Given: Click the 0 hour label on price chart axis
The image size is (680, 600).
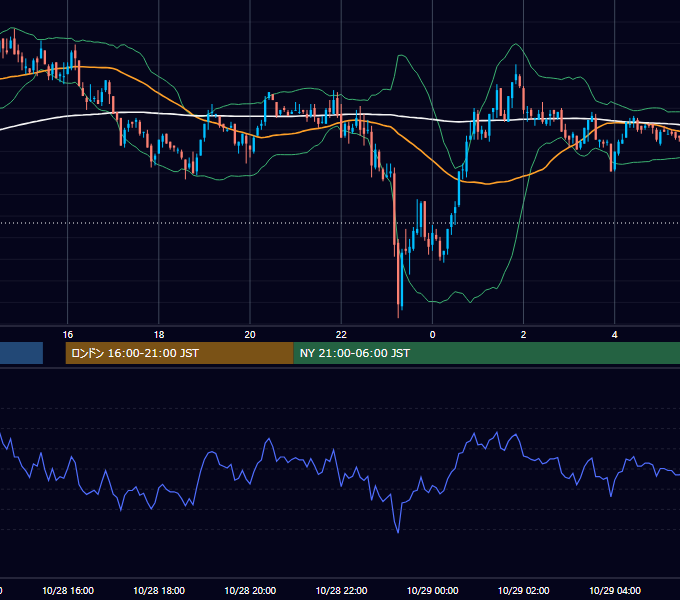Looking at the screenshot, I should (x=432, y=335).
